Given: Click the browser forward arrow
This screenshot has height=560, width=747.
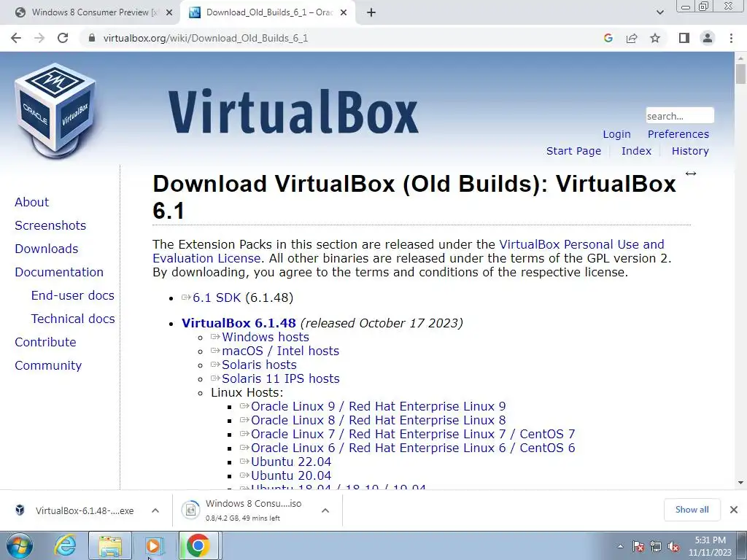Looking at the screenshot, I should tap(39, 38).
